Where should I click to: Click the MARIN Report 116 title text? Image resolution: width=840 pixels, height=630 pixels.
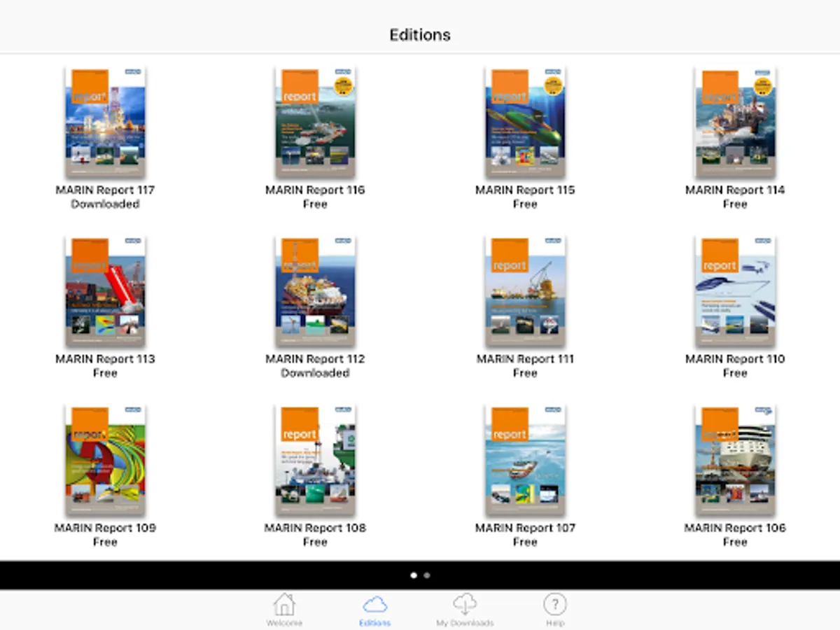pos(315,190)
